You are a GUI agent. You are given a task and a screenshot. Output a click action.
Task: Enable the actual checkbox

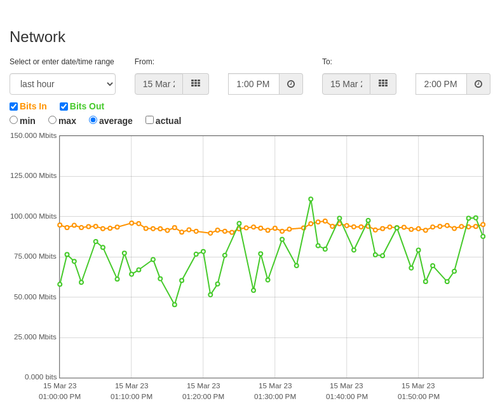tap(149, 120)
